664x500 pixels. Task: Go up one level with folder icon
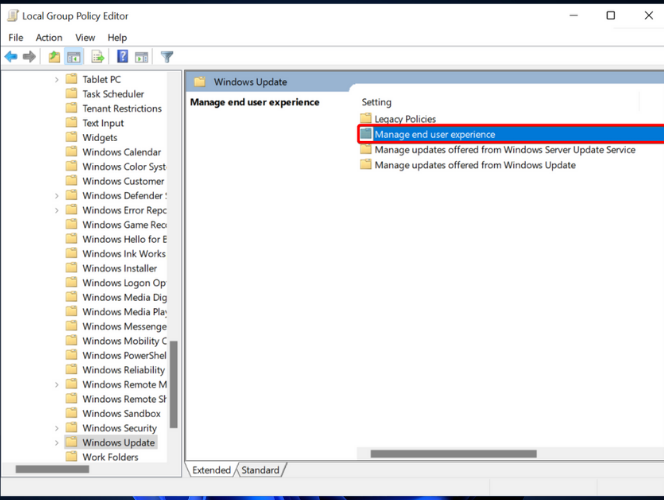pos(55,57)
